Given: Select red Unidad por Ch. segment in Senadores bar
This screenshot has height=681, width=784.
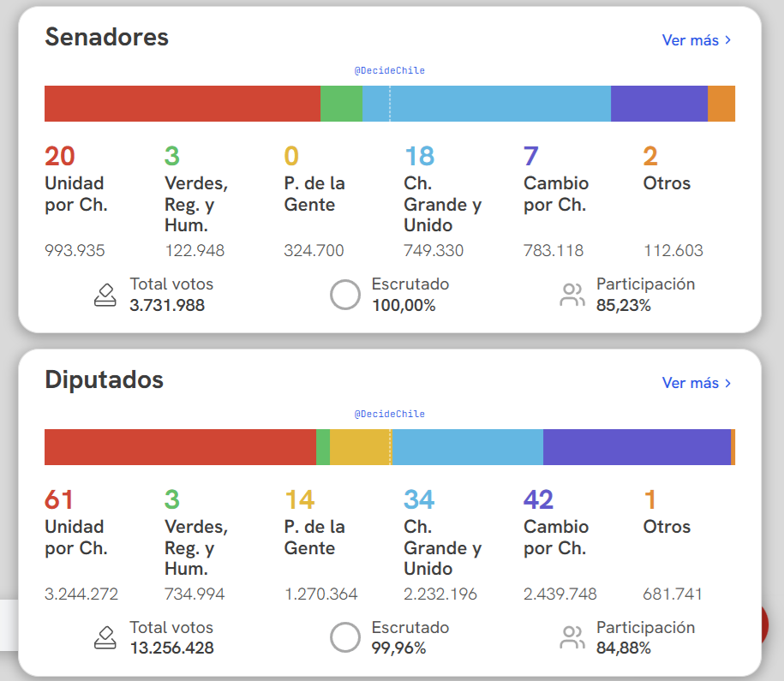Looking at the screenshot, I should tap(182, 104).
